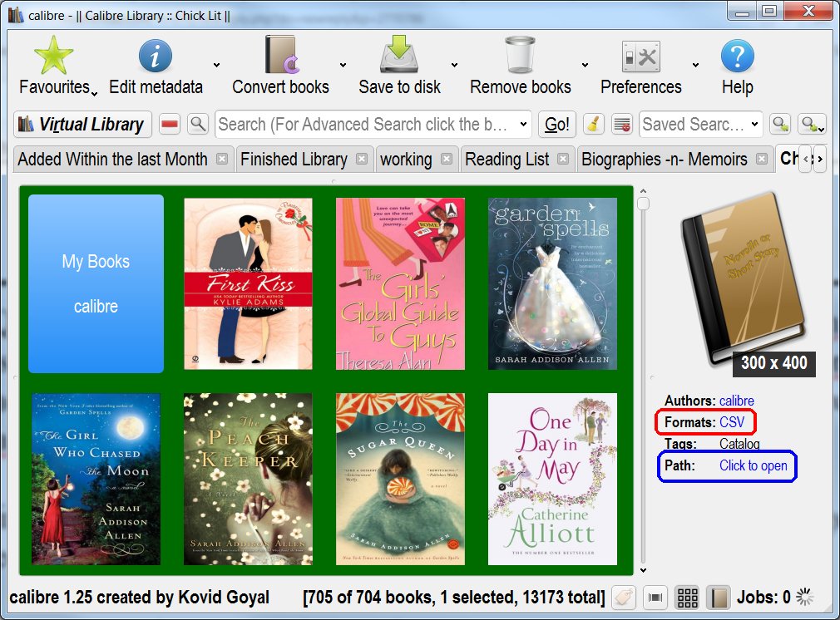
Task: Select the Garden Spells book cover
Action: [552, 283]
